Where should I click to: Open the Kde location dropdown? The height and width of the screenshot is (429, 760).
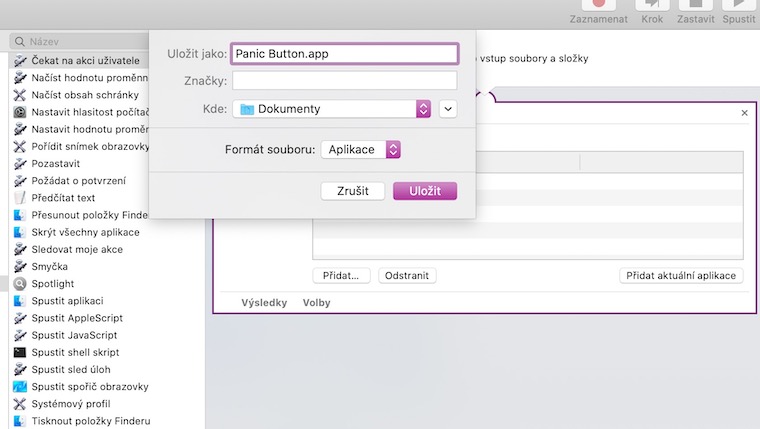(331, 109)
